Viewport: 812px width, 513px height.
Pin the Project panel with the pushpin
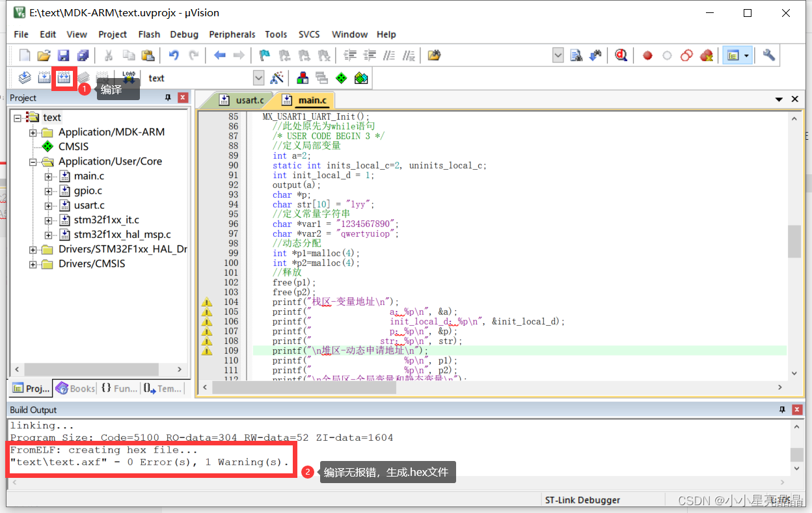(168, 98)
